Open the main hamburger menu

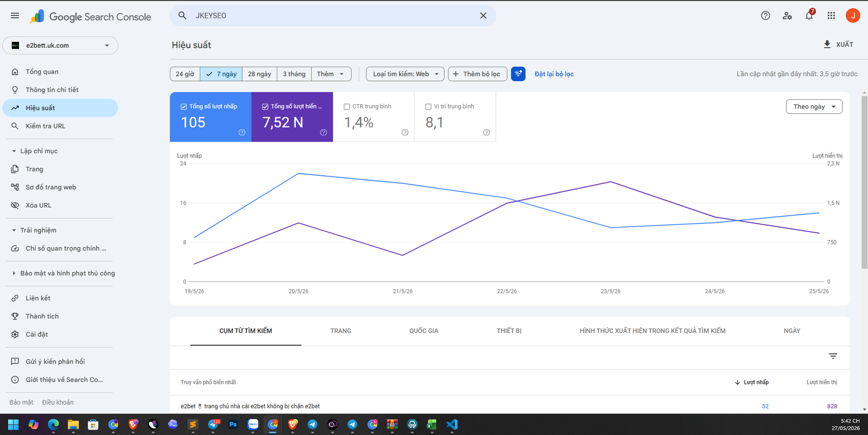tap(15, 16)
